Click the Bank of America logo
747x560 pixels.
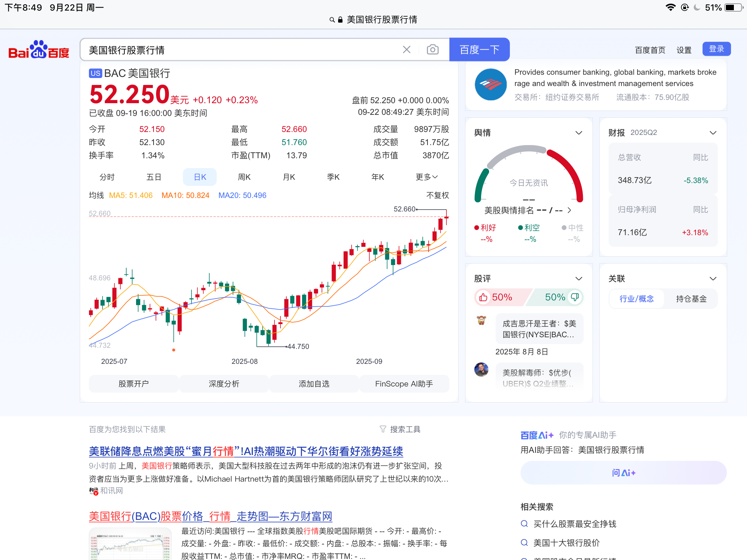point(490,84)
